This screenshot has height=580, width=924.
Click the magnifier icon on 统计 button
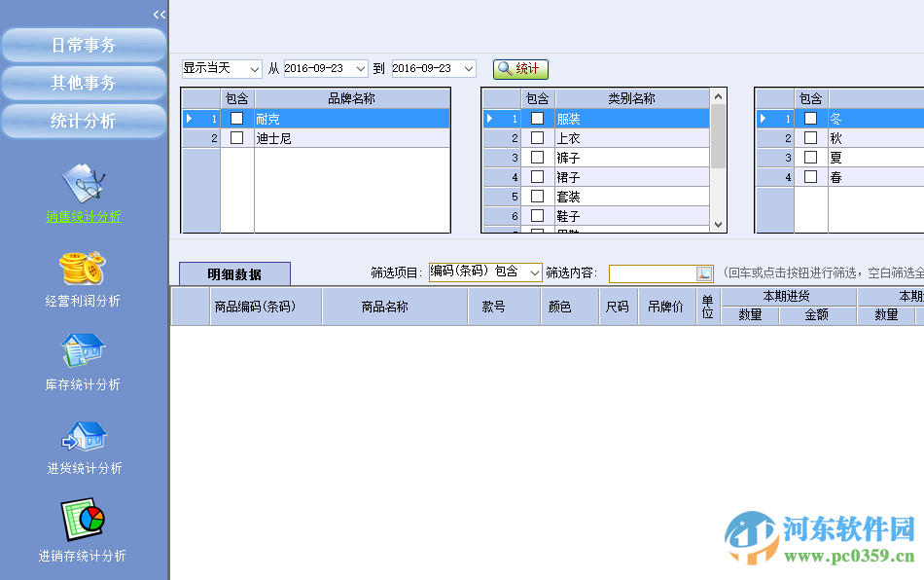[504, 68]
